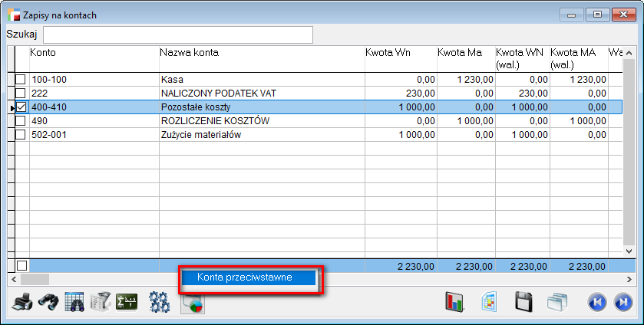644x325 pixels.
Task: Click the vertical scrollbar down arrow
Action: (629, 251)
